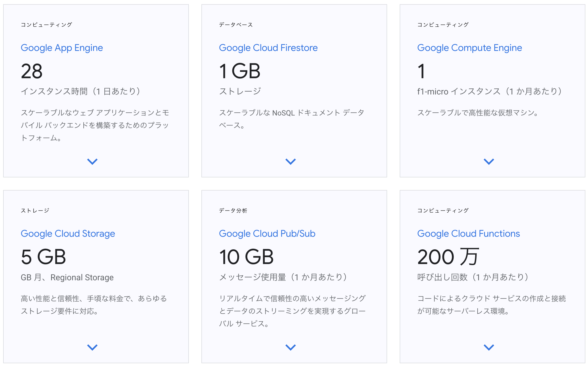588x369 pixels.
Task: Open the Google Cloud Functions link
Action: (469, 234)
